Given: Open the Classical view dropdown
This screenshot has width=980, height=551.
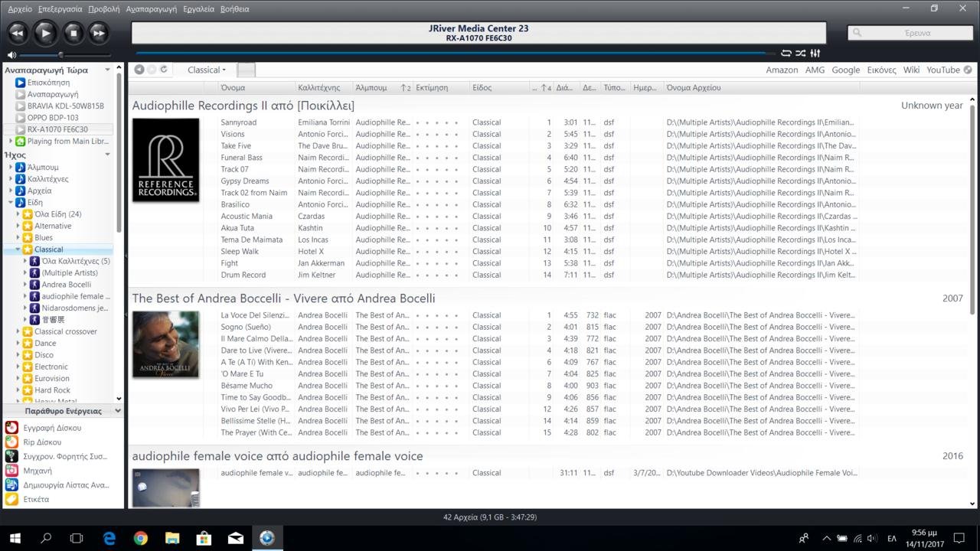Looking at the screenshot, I should (207, 70).
